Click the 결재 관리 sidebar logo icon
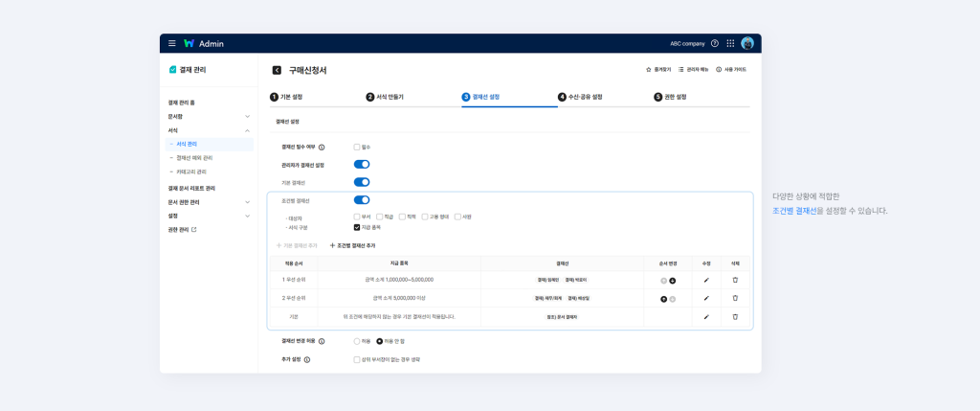The width and height of the screenshot is (980, 411). coord(172,70)
